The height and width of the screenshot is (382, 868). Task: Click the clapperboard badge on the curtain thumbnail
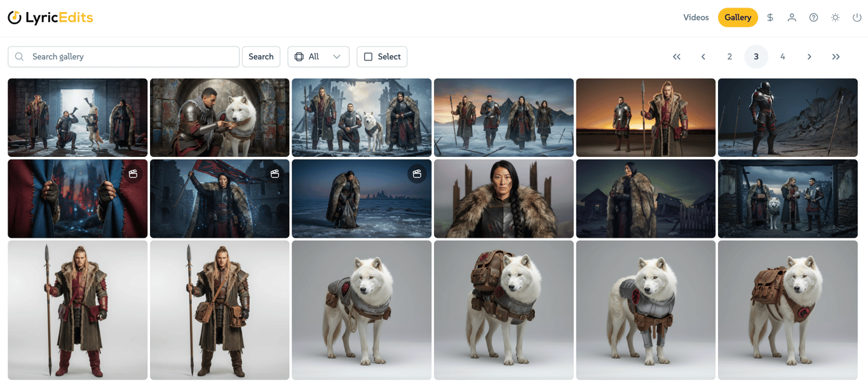click(x=133, y=173)
